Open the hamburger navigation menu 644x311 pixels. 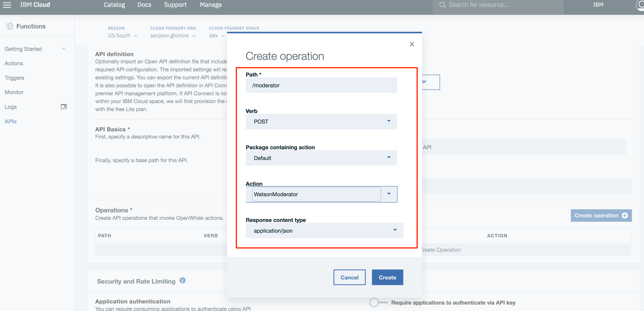[7, 5]
